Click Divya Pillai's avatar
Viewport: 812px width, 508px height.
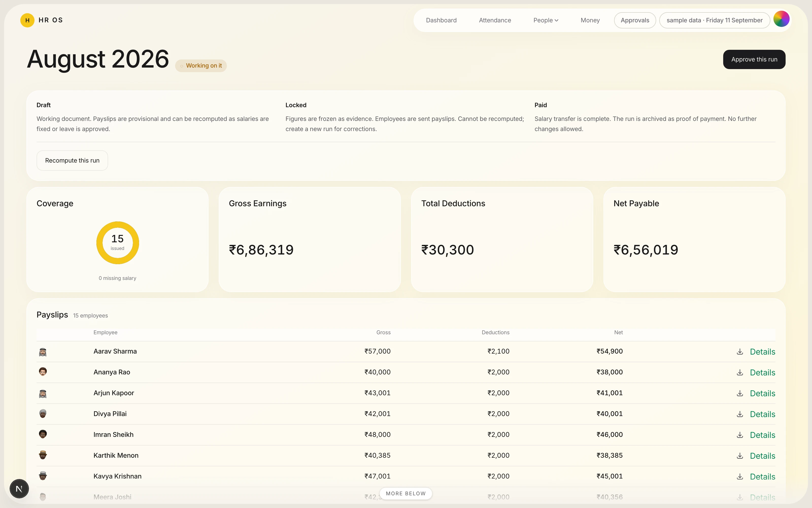[x=43, y=413]
